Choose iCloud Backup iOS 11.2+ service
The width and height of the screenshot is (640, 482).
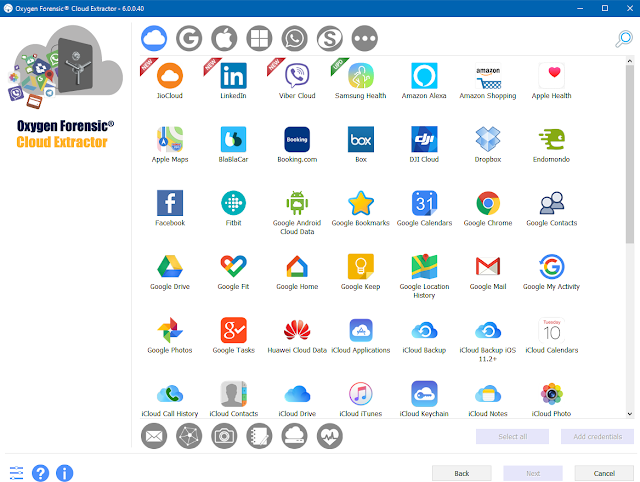(488, 340)
